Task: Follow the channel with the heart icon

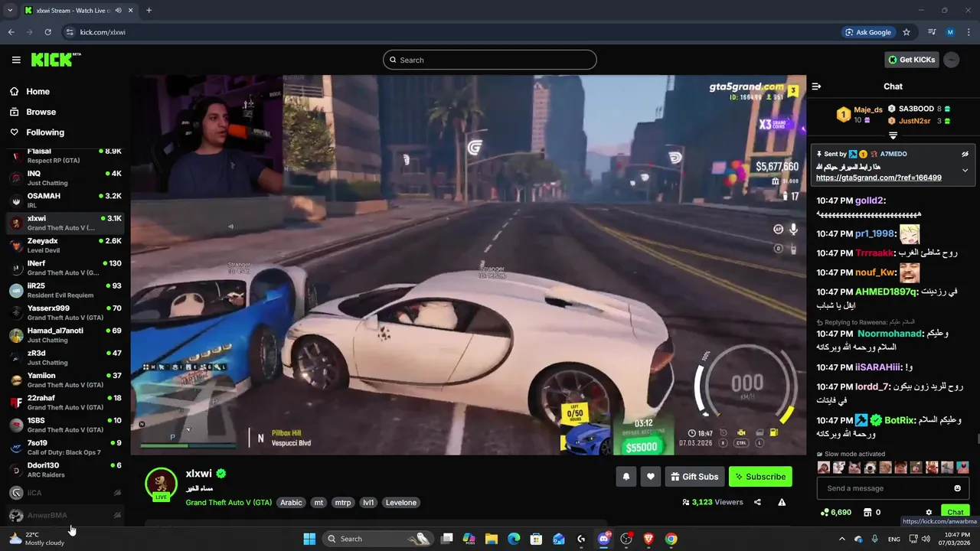Action: pos(650,477)
